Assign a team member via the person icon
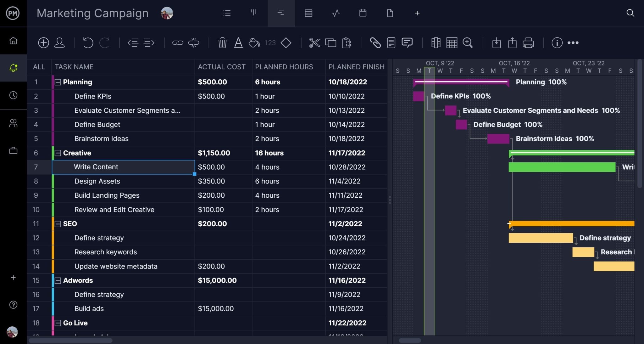Screen dimensions: 644x344 coord(59,42)
